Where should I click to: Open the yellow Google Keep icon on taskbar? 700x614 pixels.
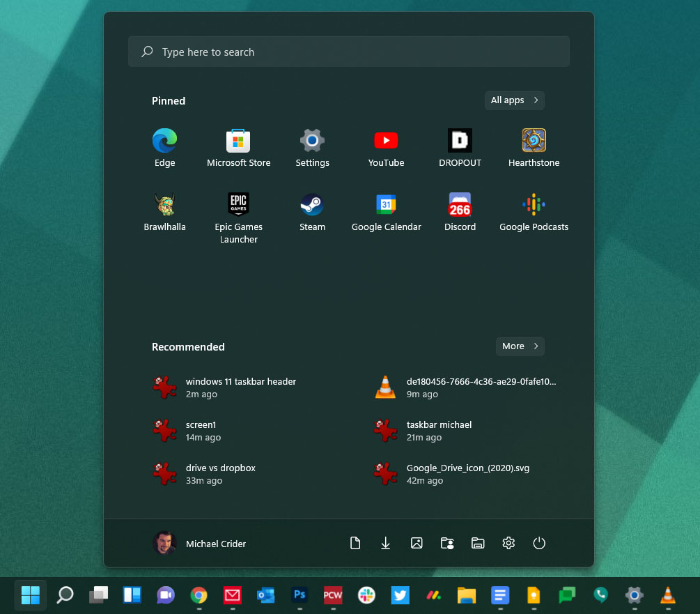pyautogui.click(x=534, y=595)
